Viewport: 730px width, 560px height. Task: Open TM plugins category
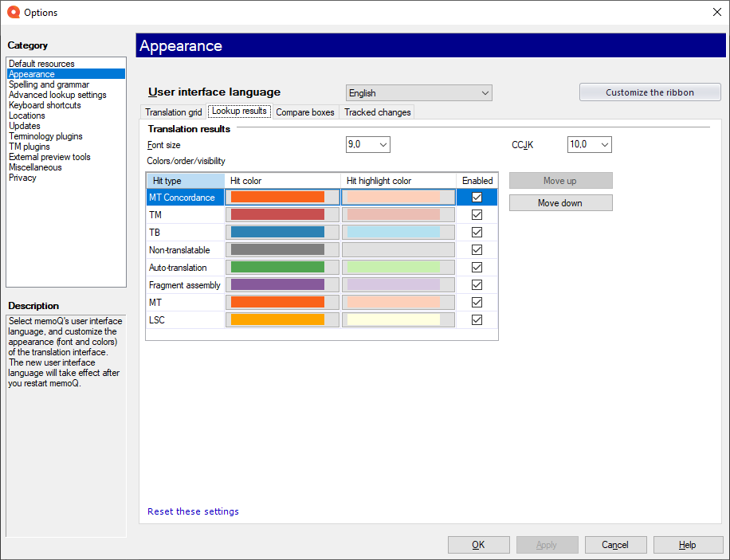click(x=65, y=147)
